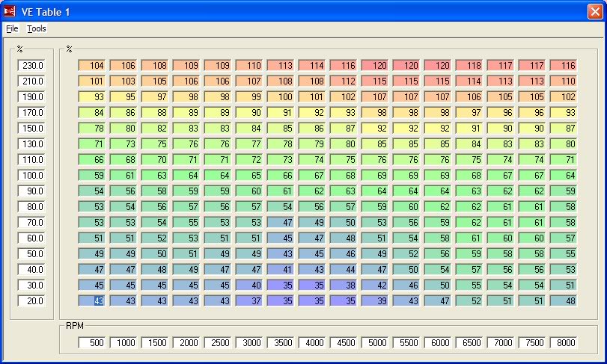Select the 150.0 load axis field
Image resolution: width=607 pixels, height=364 pixels.
32,128
